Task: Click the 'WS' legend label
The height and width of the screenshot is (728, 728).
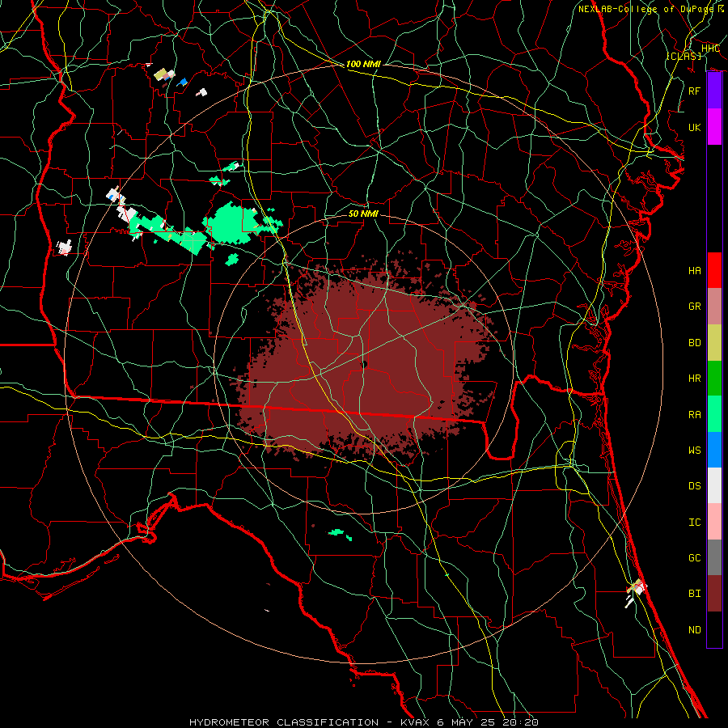Action: pos(695,450)
